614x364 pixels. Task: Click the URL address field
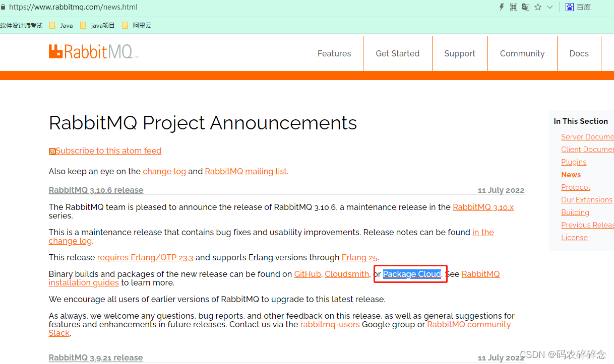[73, 7]
